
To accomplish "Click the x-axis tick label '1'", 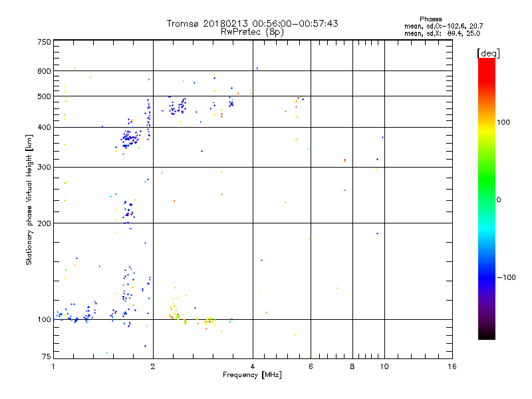I will tap(53, 366).
